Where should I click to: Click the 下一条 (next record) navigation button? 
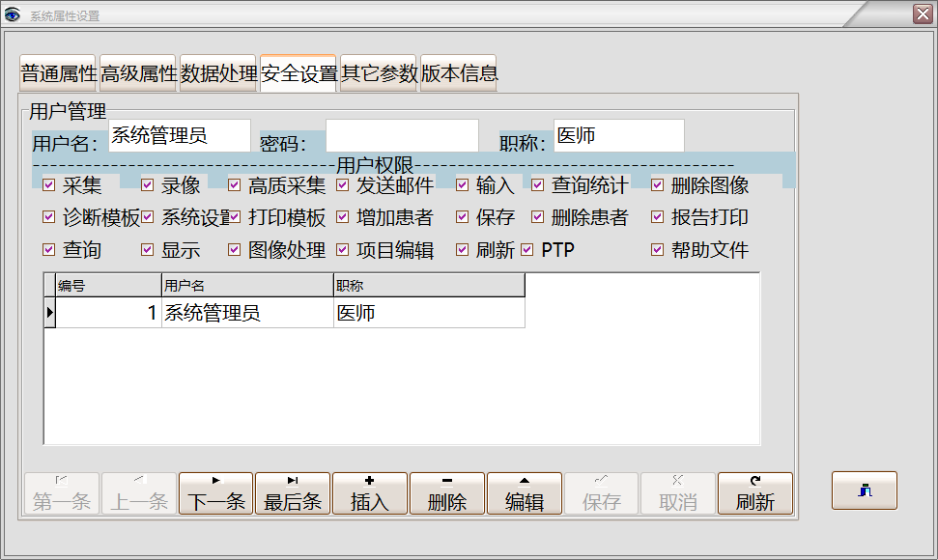[x=215, y=493]
